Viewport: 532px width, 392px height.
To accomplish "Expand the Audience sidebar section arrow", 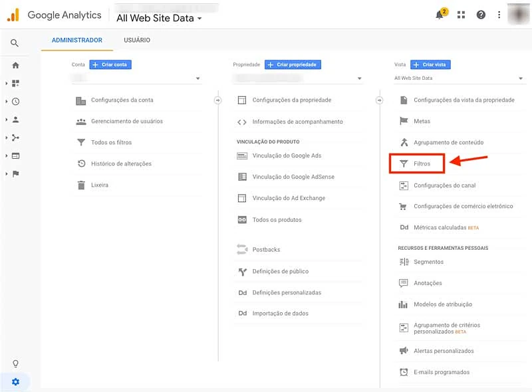I will [x=7, y=120].
